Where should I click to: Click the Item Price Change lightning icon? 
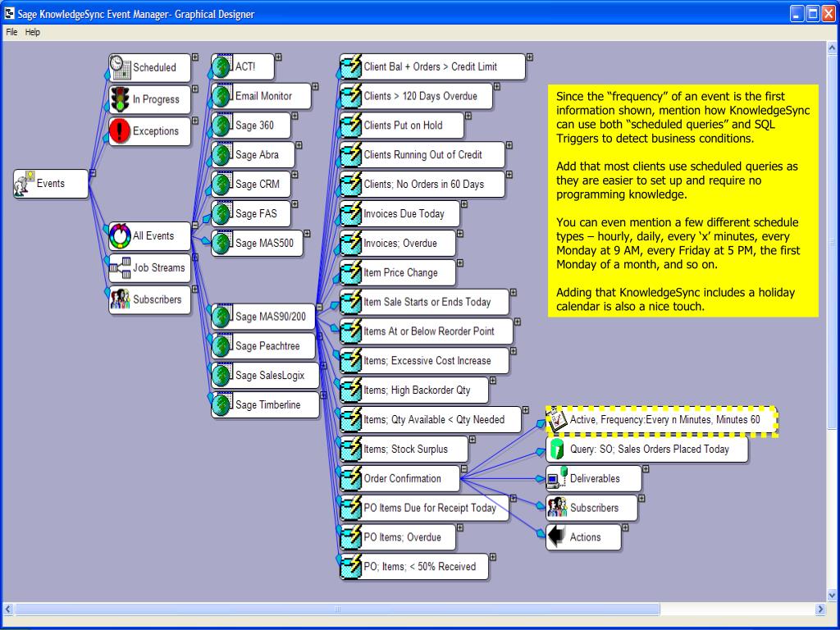pyautogui.click(x=351, y=272)
